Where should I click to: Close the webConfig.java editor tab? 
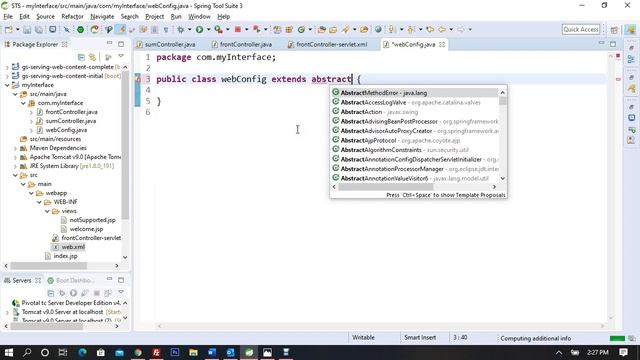coord(442,44)
